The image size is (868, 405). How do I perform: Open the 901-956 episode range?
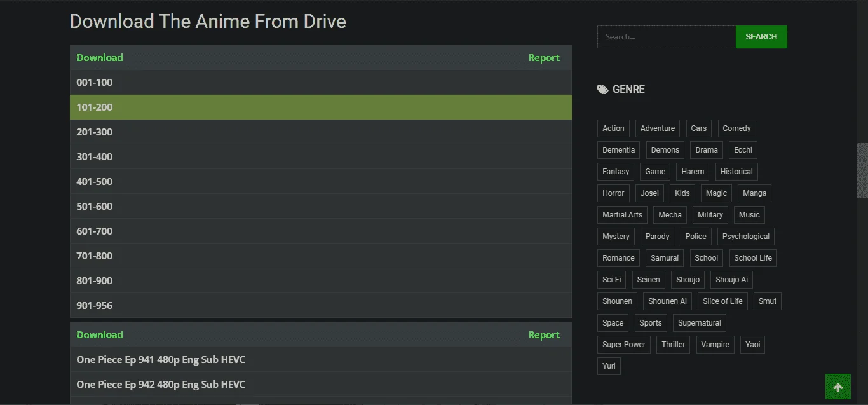point(321,306)
